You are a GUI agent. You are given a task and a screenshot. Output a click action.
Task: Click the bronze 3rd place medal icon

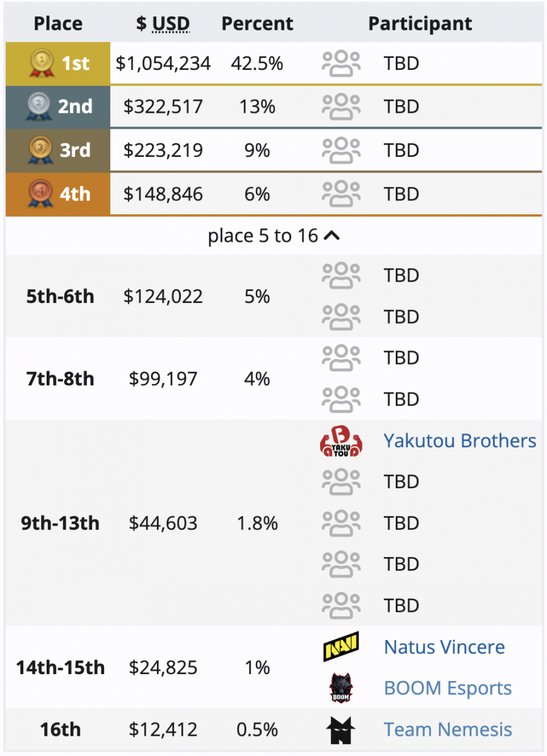[40, 150]
